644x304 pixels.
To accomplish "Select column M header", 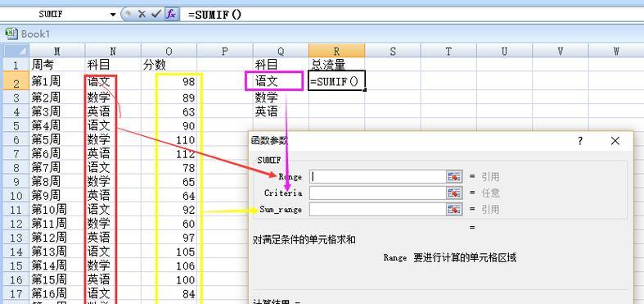I will (x=57, y=51).
